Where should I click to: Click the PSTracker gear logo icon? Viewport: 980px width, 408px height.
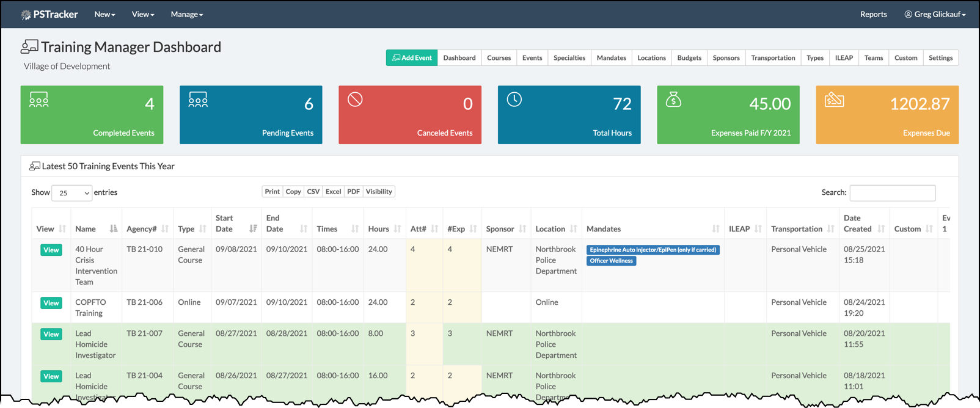pos(26,15)
